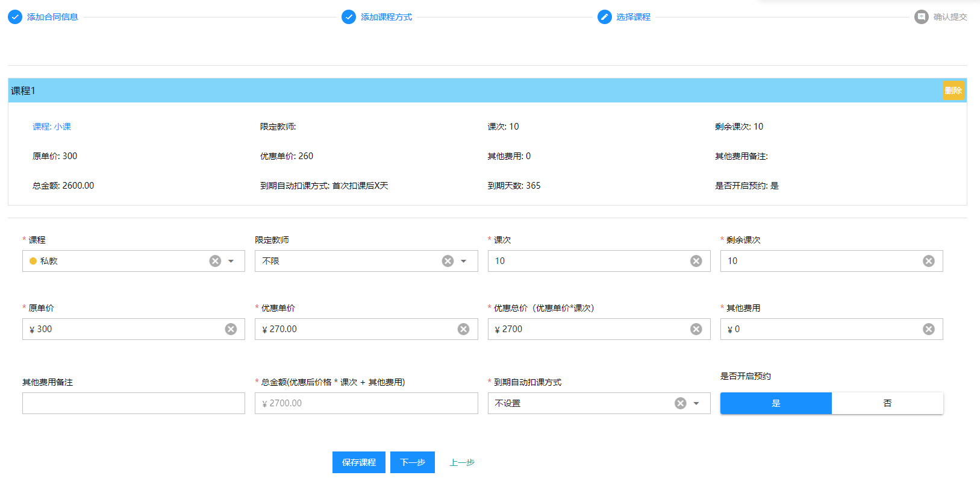Clear the 原单价 field value
The image size is (980, 481).
tap(231, 329)
